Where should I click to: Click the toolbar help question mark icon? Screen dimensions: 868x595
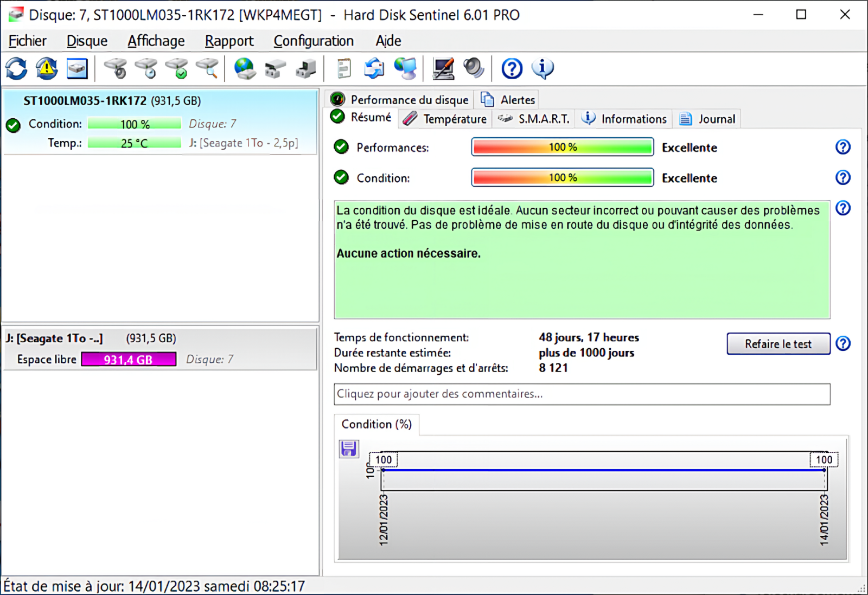(x=512, y=68)
